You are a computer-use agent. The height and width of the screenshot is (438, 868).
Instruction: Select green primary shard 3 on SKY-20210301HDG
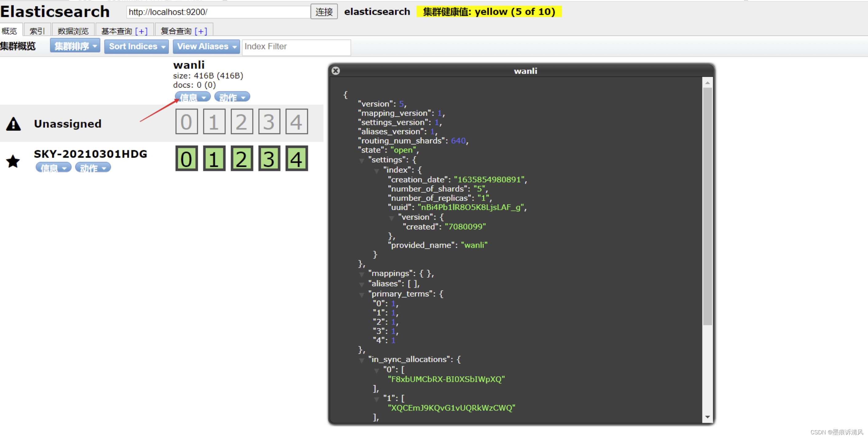point(269,158)
